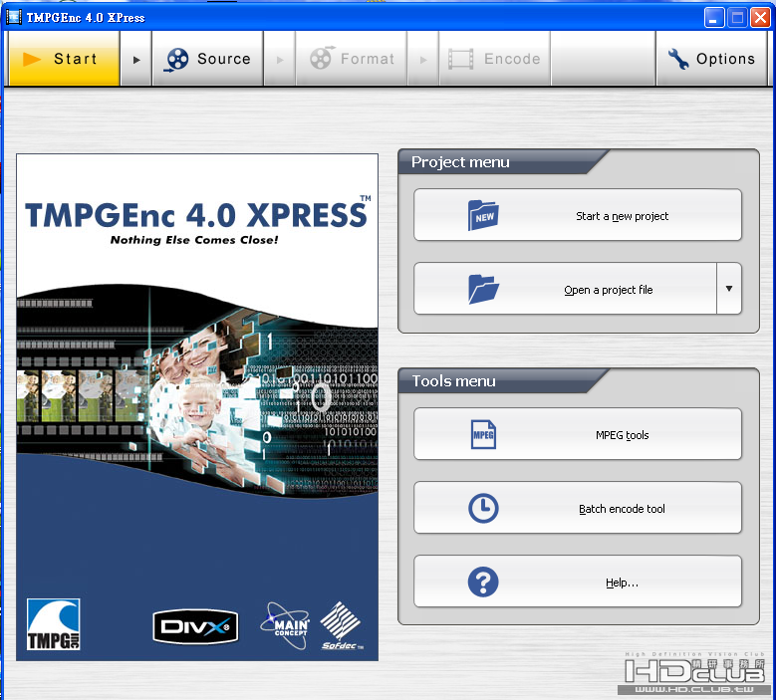Open the Start stage tab
Viewport: 776px width, 700px height.
click(65, 59)
